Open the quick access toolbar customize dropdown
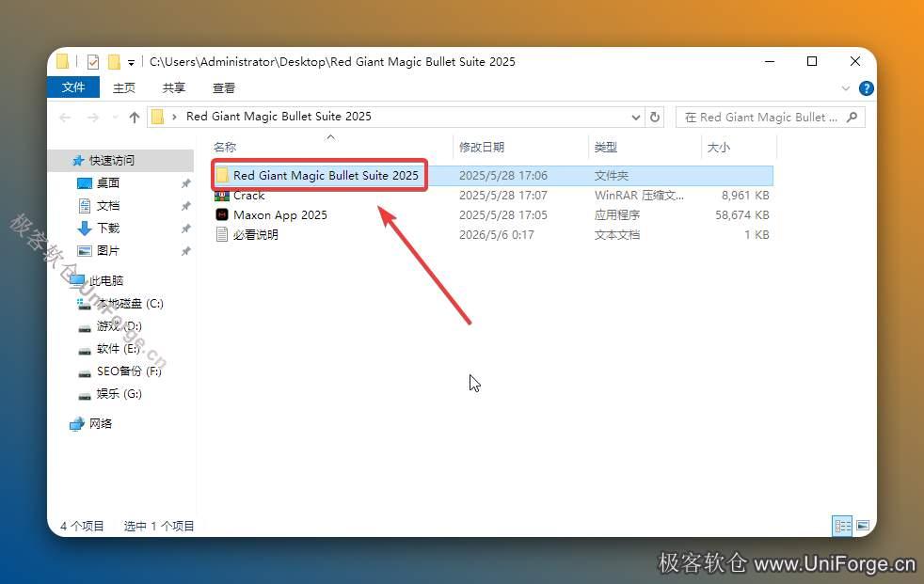 pos(131,62)
